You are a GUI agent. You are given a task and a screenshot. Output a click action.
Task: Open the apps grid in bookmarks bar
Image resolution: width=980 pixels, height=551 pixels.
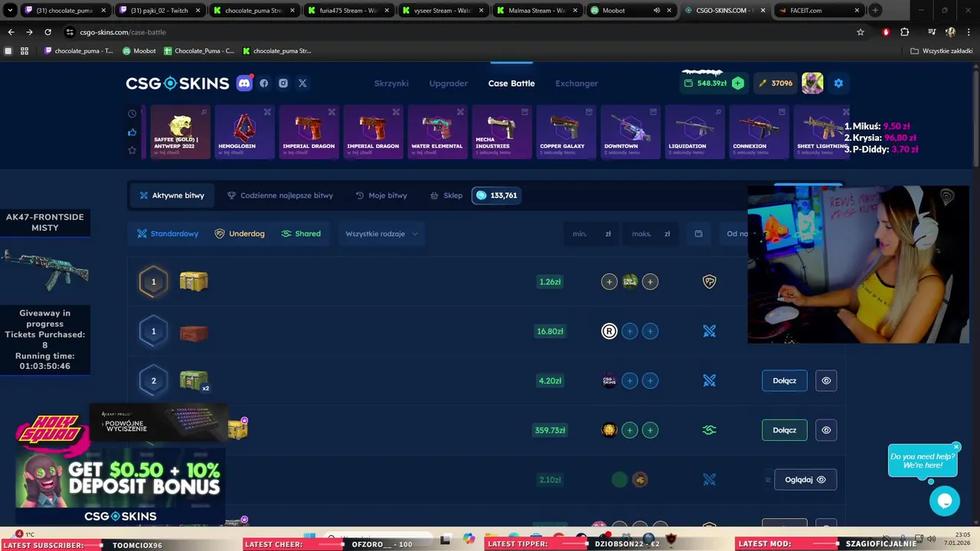tap(24, 51)
